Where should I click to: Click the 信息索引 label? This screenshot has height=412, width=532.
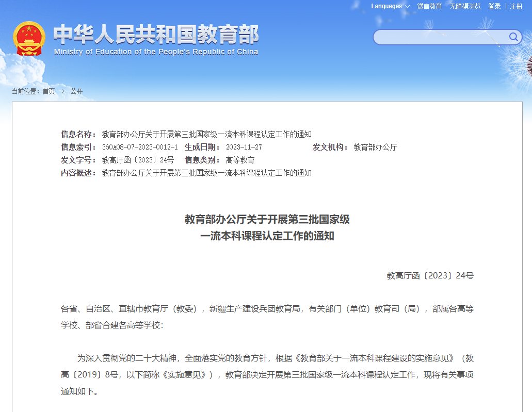pos(78,147)
